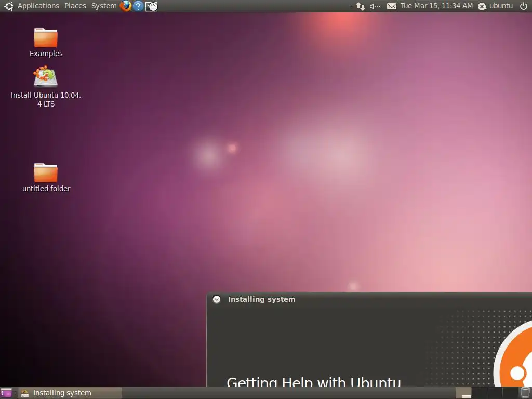Click the Installing system window title bar

(369, 299)
